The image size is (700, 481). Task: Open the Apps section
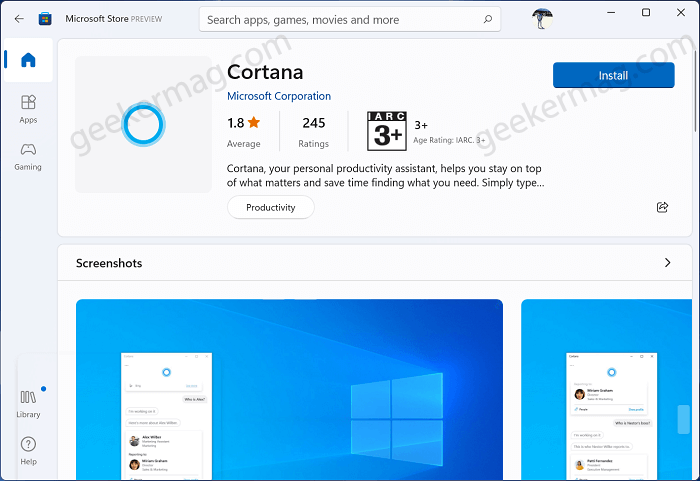tap(28, 109)
